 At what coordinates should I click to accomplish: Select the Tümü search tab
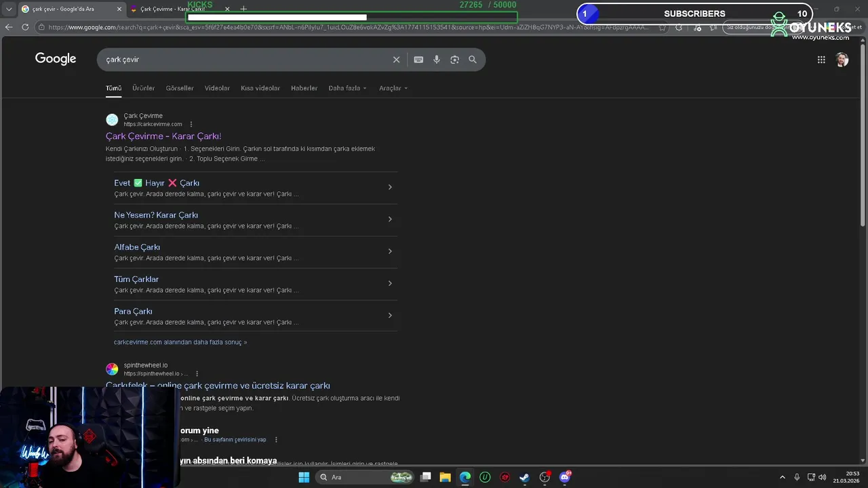pos(113,88)
